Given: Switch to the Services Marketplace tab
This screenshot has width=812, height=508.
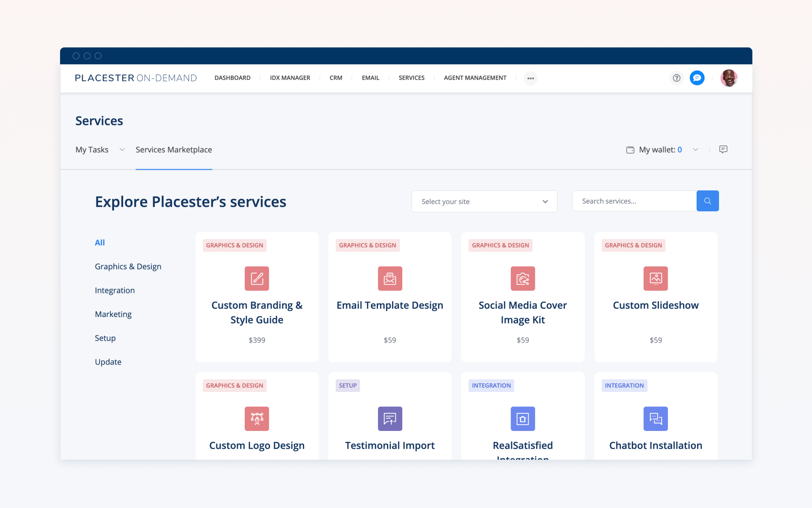Looking at the screenshot, I should tap(174, 150).
